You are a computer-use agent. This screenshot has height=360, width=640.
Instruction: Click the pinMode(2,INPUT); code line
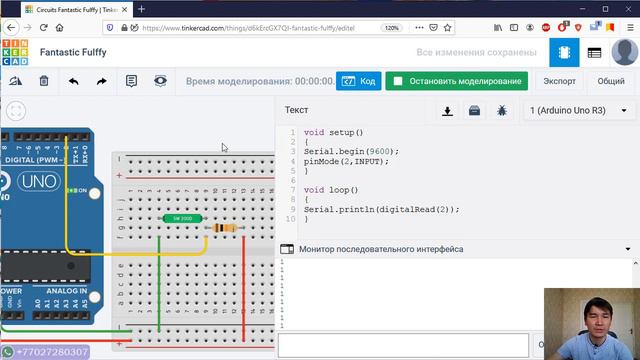(x=346, y=161)
